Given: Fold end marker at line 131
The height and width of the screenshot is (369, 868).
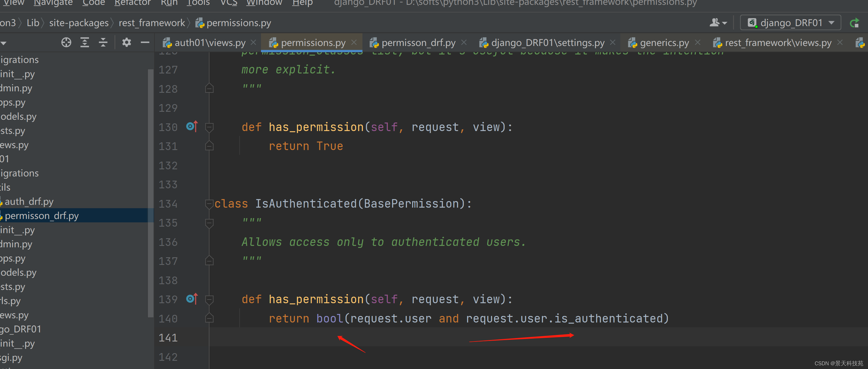Looking at the screenshot, I should tap(209, 146).
